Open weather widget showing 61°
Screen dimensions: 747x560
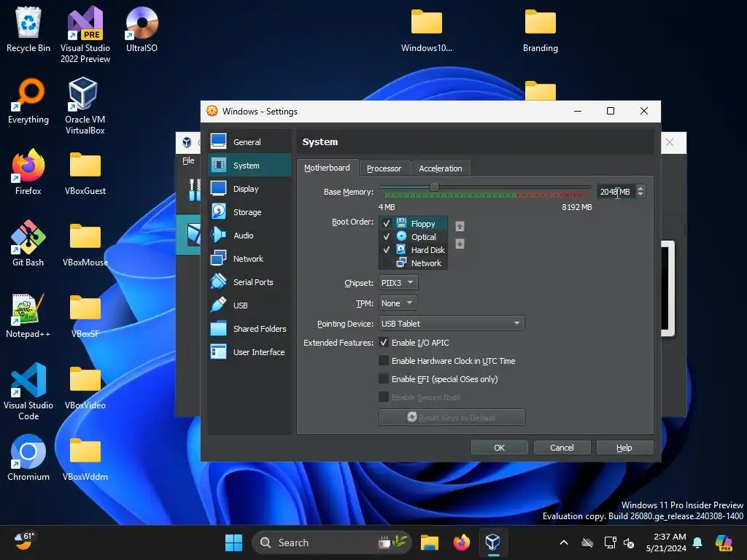pyautogui.click(x=24, y=542)
